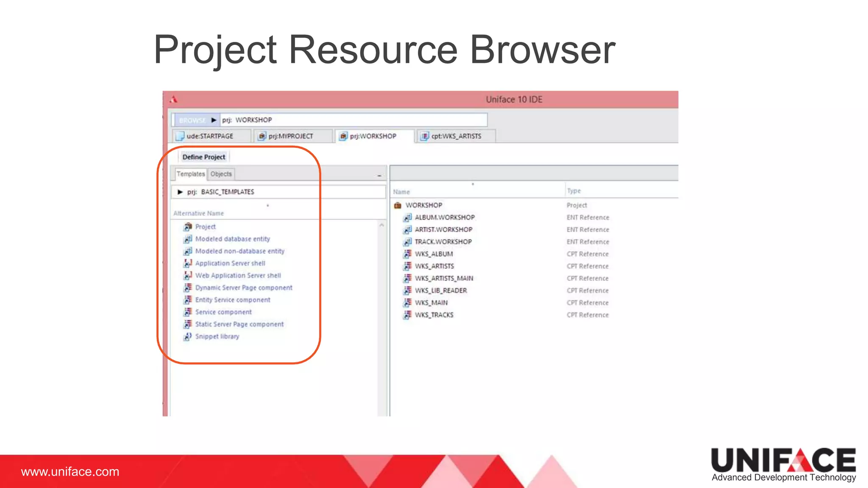Image resolution: width=868 pixels, height=488 pixels.
Task: Click the BASIC_TEMPLATES project field
Action: click(278, 192)
